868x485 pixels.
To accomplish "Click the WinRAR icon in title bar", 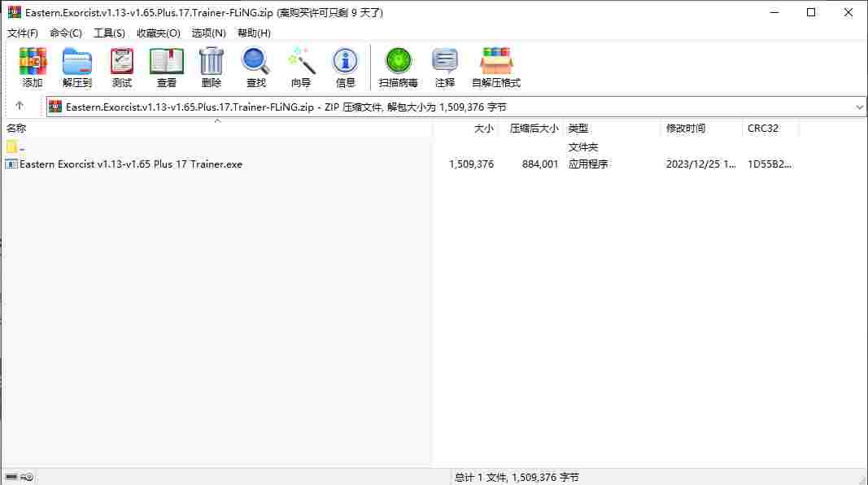I will (x=15, y=12).
